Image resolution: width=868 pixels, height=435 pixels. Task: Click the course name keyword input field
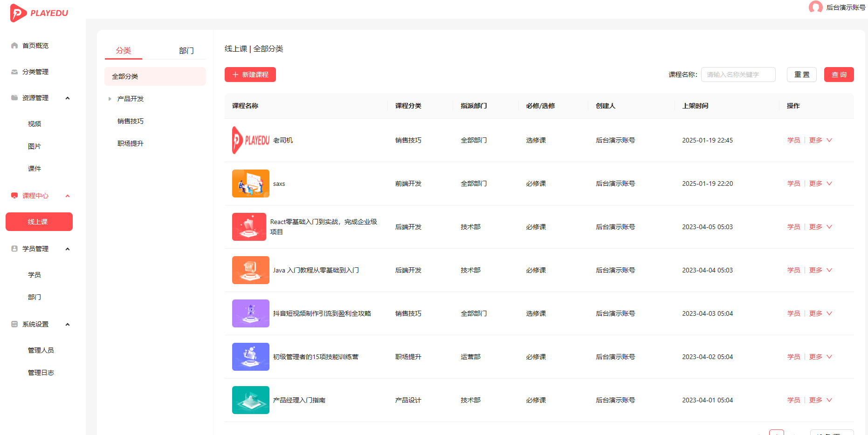click(x=738, y=75)
